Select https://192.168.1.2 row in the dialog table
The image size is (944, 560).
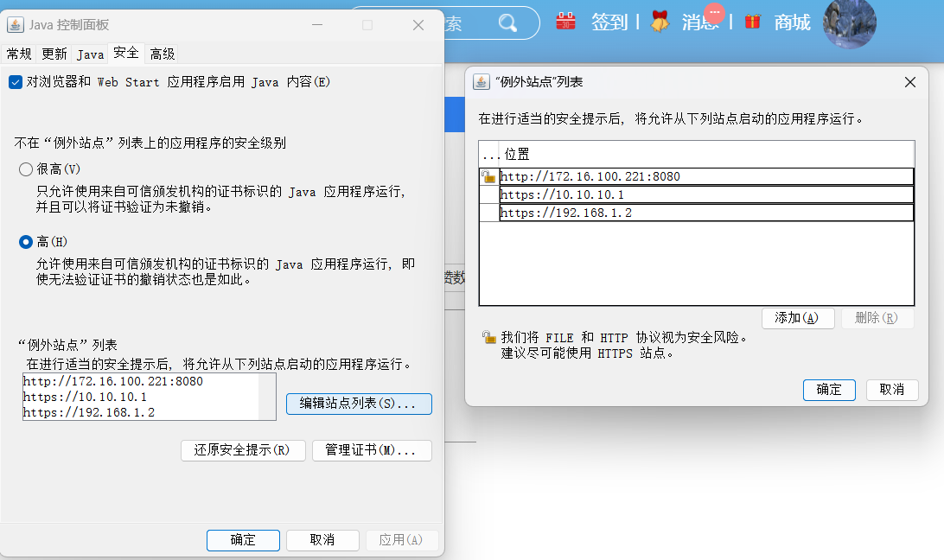pos(697,213)
